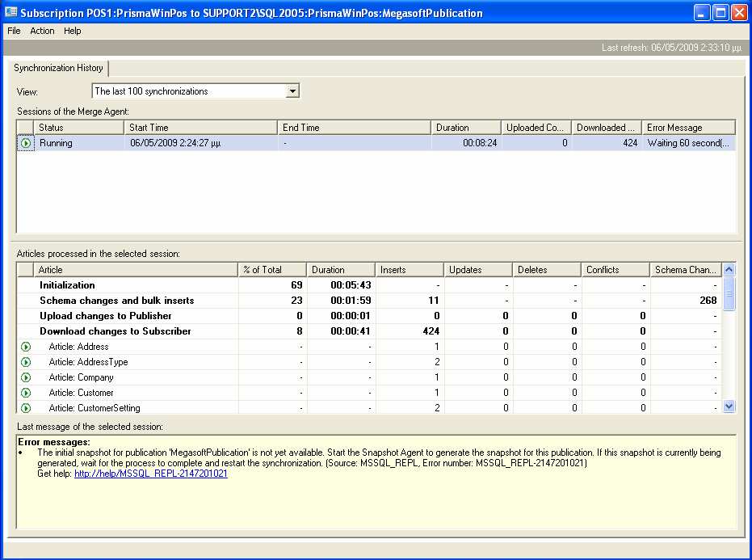Click the status icon beside Article: AddressType
Image resolution: width=752 pixels, height=560 pixels.
pyautogui.click(x=26, y=362)
